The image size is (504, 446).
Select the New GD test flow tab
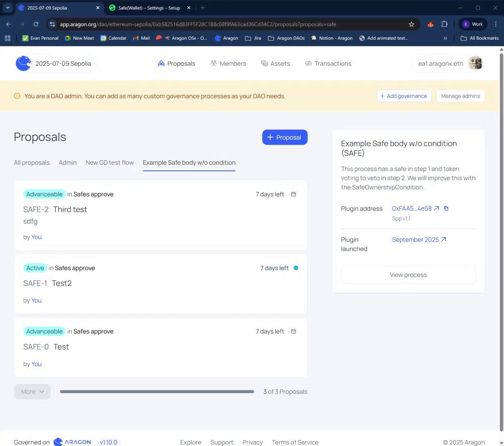point(109,163)
